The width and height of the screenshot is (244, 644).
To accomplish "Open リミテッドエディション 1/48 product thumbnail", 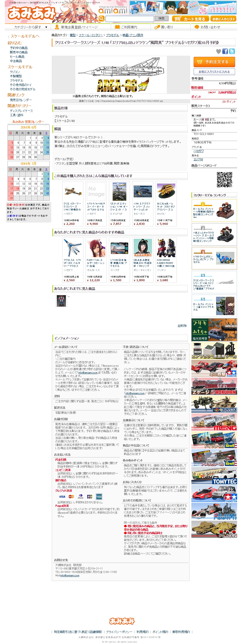I will pos(119,192).
